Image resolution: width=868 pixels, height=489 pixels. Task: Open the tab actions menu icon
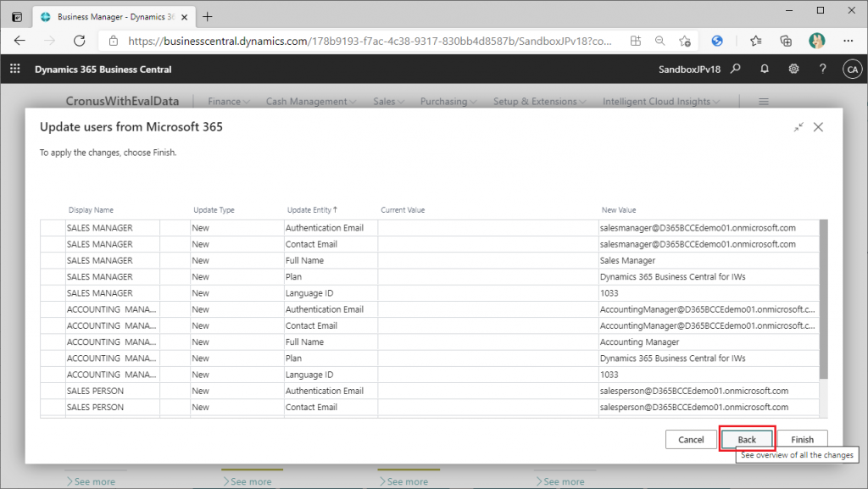point(17,17)
